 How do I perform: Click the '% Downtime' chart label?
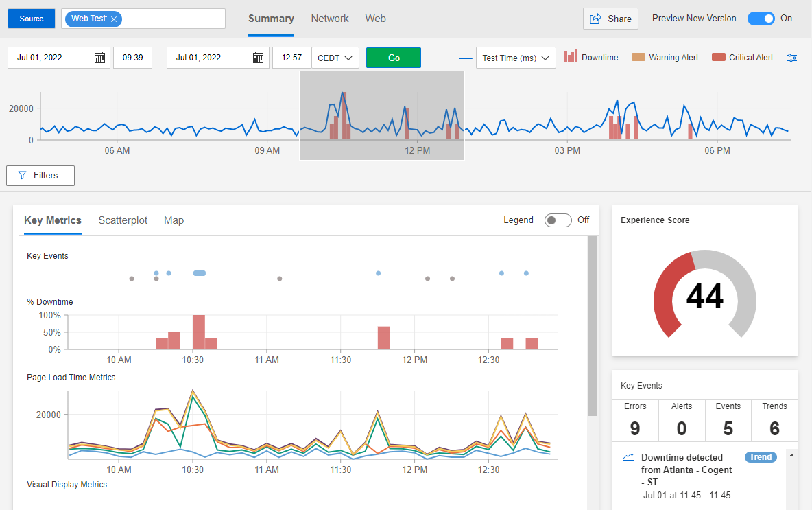click(x=49, y=301)
